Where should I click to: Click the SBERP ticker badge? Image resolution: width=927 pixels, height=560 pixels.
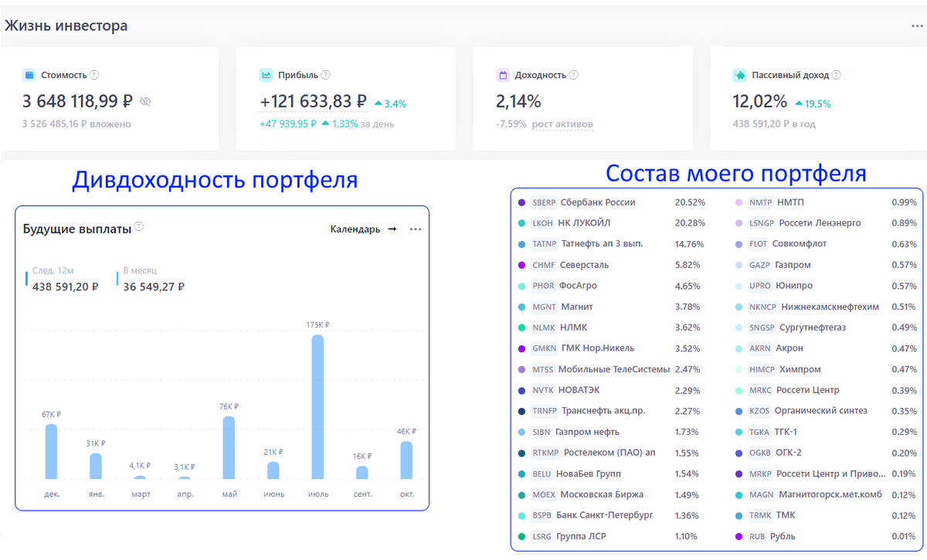(x=544, y=202)
